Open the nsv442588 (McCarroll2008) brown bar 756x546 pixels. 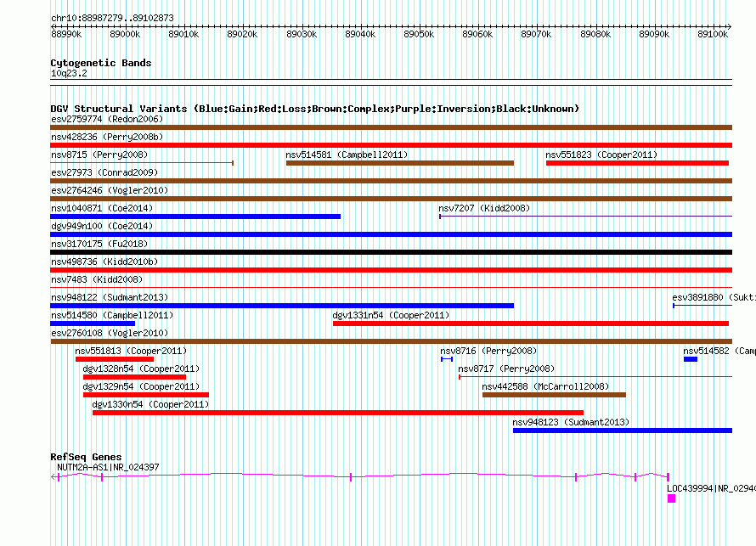(554, 395)
